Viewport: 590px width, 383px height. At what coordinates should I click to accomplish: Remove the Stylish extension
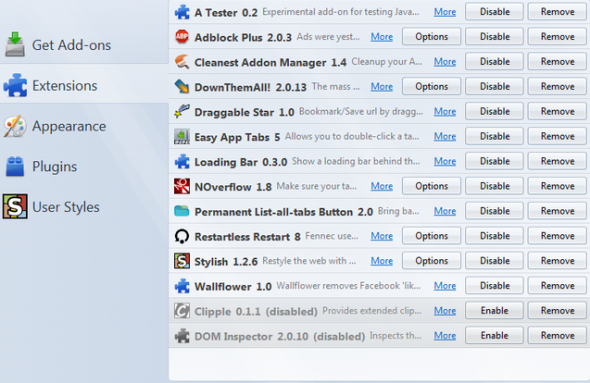pyautogui.click(x=557, y=261)
